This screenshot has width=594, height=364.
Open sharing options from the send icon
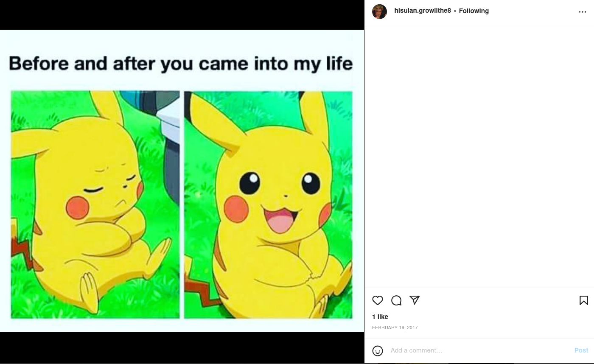pos(415,300)
